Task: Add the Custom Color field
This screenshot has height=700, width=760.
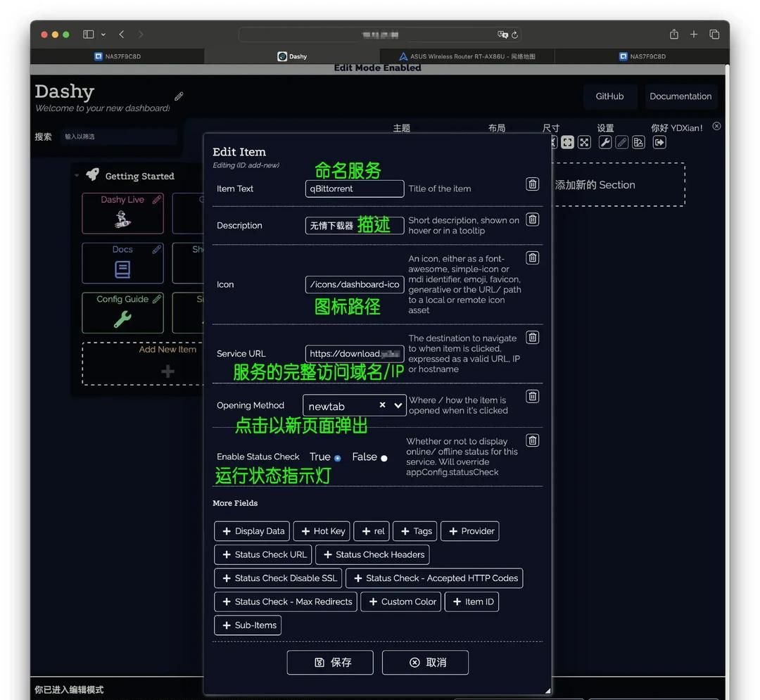Action: pyautogui.click(x=401, y=602)
